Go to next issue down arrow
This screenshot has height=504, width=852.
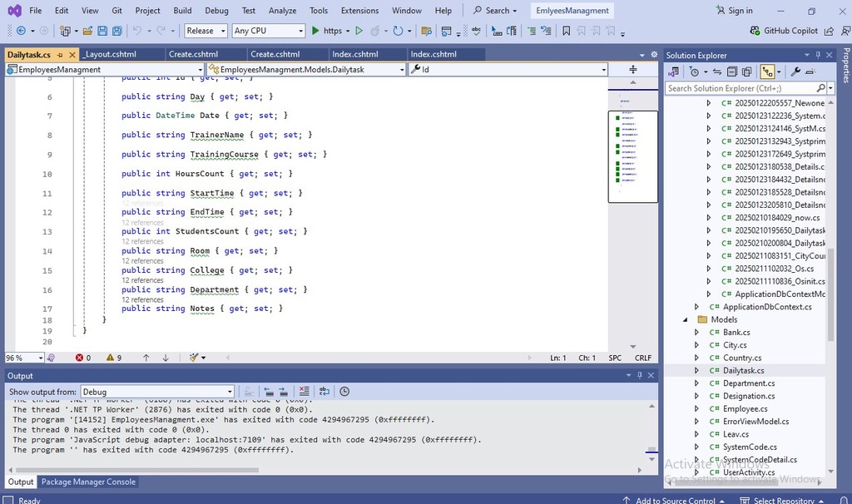(166, 358)
